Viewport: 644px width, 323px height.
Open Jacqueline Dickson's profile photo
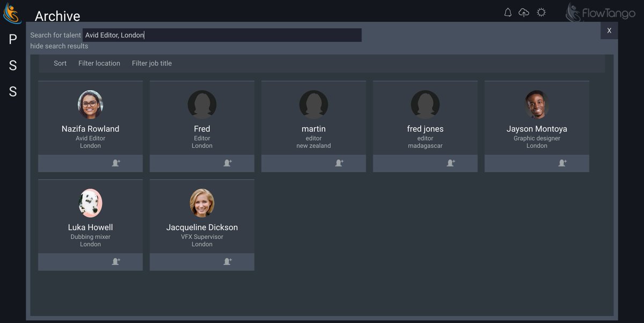tap(202, 203)
